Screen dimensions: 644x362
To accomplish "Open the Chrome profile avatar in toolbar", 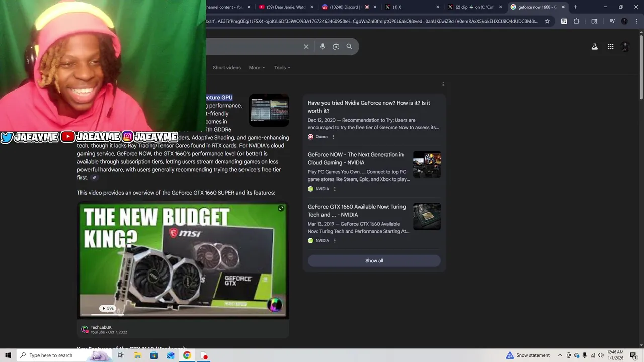I will [x=624, y=21].
